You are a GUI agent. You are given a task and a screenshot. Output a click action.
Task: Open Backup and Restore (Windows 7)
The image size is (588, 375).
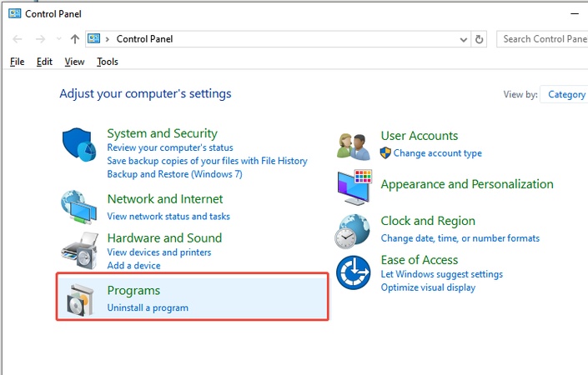[x=175, y=174]
